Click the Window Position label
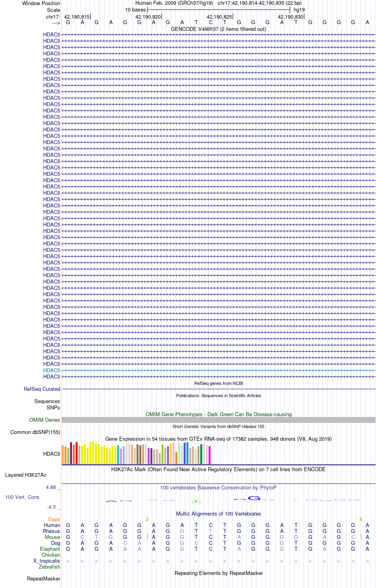This screenshot has height=588, width=376. coord(41,3)
